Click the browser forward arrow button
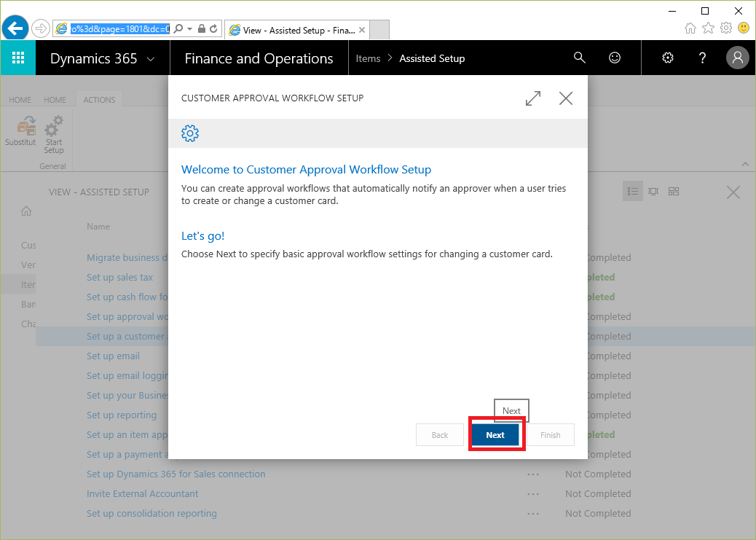The height and width of the screenshot is (540, 756). pyautogui.click(x=41, y=29)
